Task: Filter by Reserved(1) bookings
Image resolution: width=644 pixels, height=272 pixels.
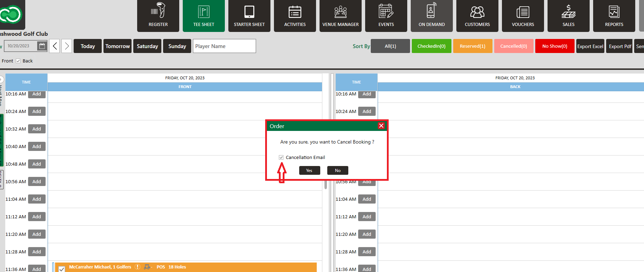Action: 472,46
